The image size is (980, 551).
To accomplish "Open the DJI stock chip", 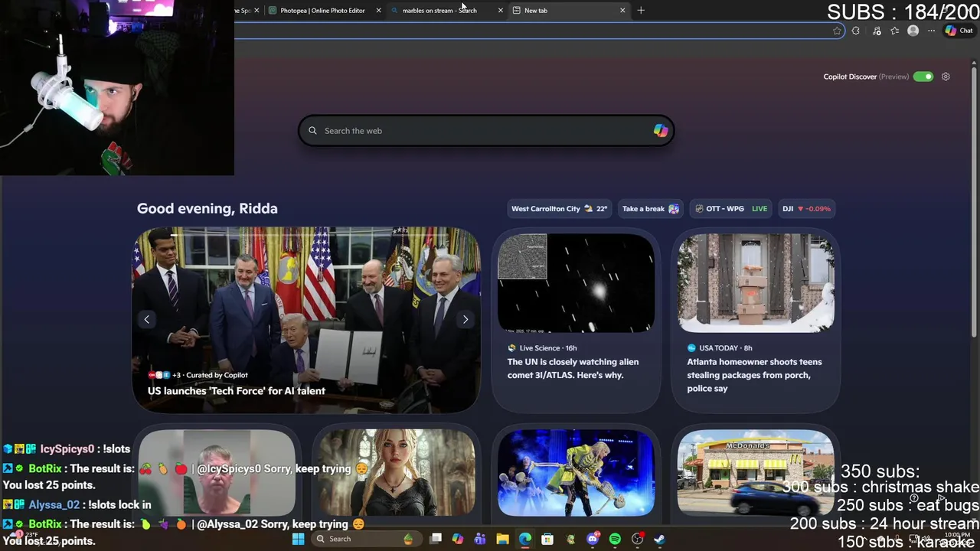I will coord(806,208).
